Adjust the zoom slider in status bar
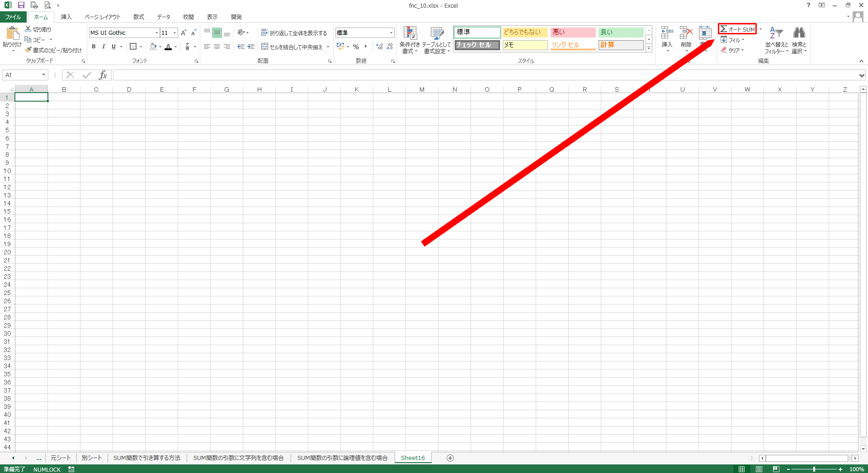 814,469
